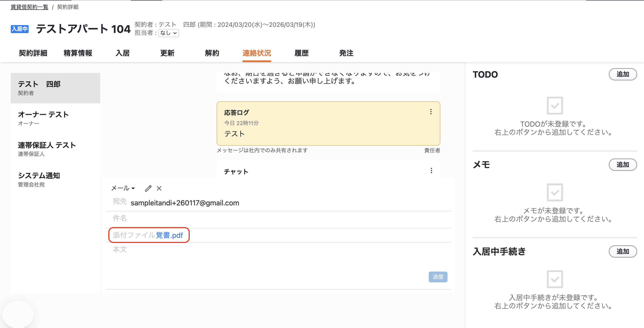Open the 入居 tab
Image resolution: width=644 pixels, height=328 pixels.
(122, 53)
